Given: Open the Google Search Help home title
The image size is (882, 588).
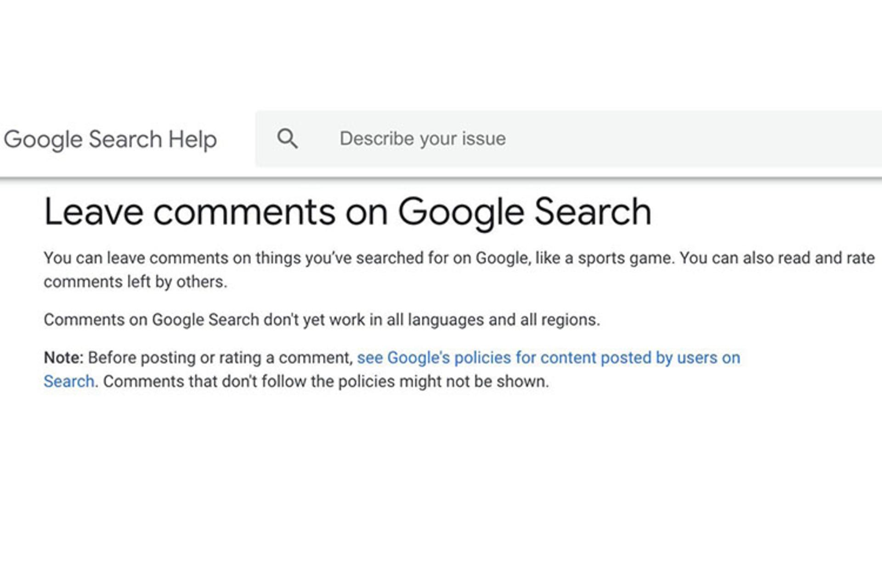Looking at the screenshot, I should pos(110,140).
